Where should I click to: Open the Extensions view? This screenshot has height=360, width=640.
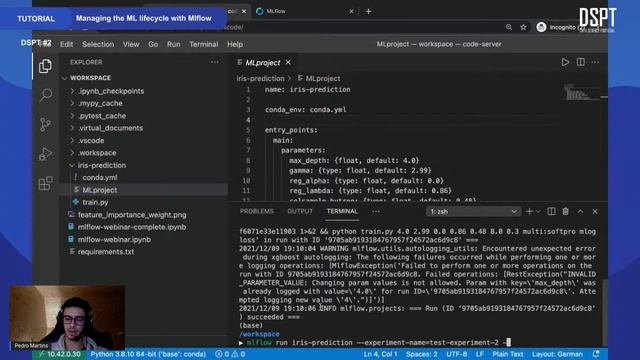(x=45, y=183)
